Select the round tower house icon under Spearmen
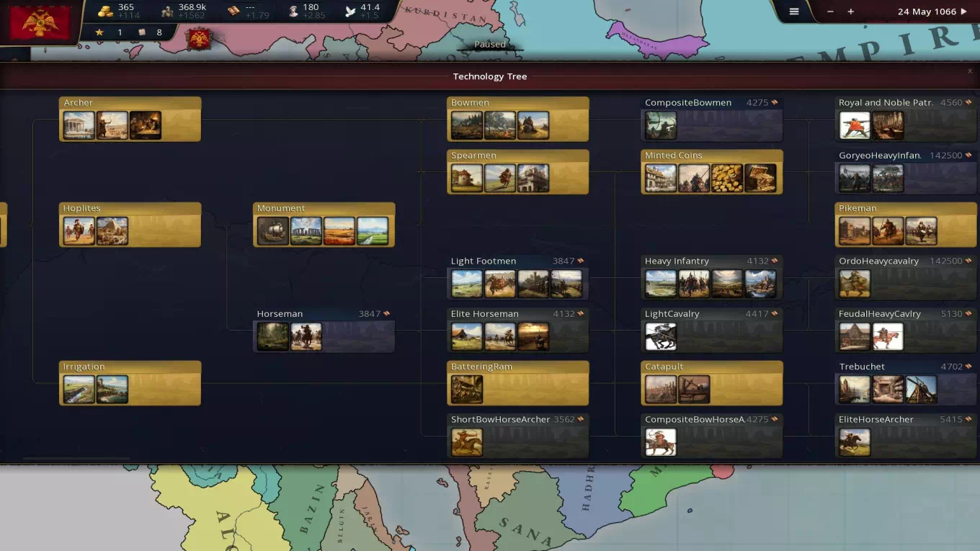Viewport: 980px width, 551px height. click(x=467, y=178)
